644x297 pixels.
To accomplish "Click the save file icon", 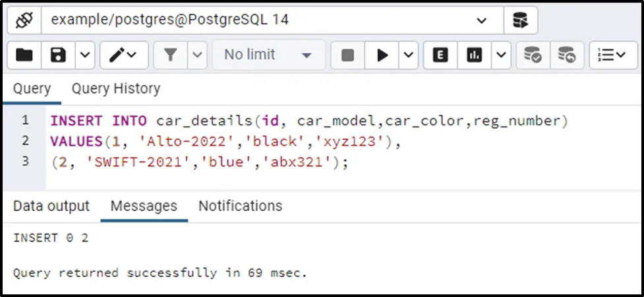I will point(58,55).
